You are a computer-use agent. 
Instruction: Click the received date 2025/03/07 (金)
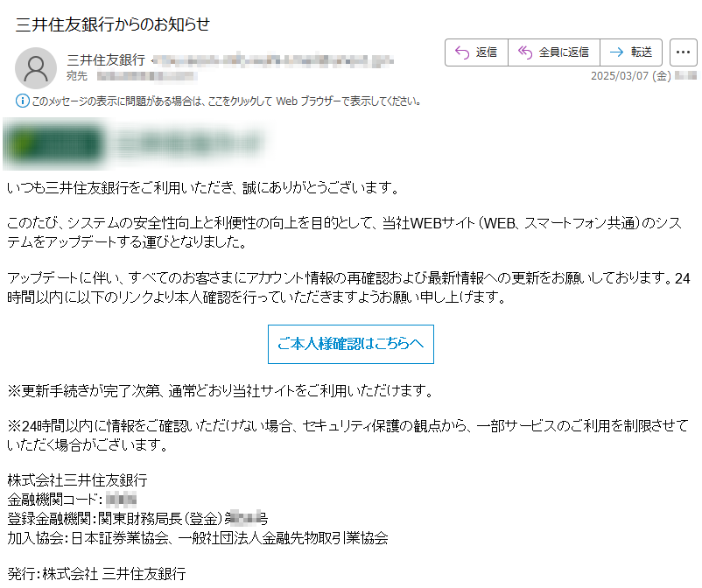point(631,75)
